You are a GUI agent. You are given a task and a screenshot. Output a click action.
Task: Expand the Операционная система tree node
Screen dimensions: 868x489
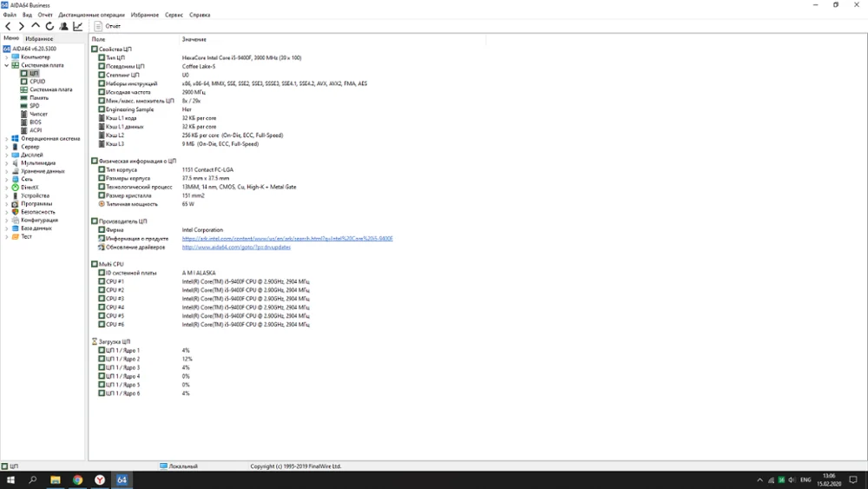pyautogui.click(x=7, y=139)
